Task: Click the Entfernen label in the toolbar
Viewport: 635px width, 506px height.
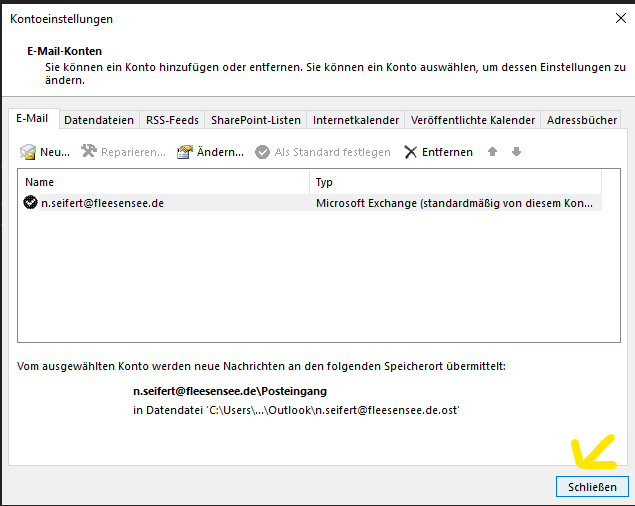Action: (x=447, y=152)
